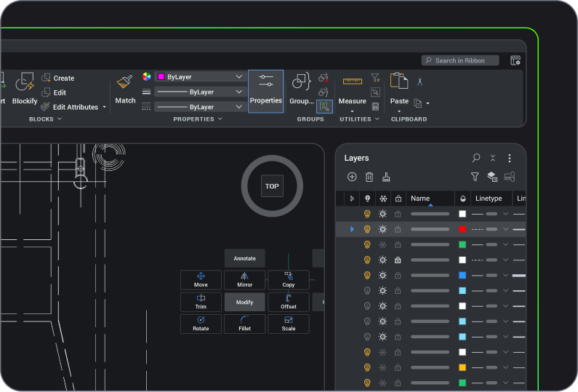Click the Blockify tool icon

[x=25, y=82]
